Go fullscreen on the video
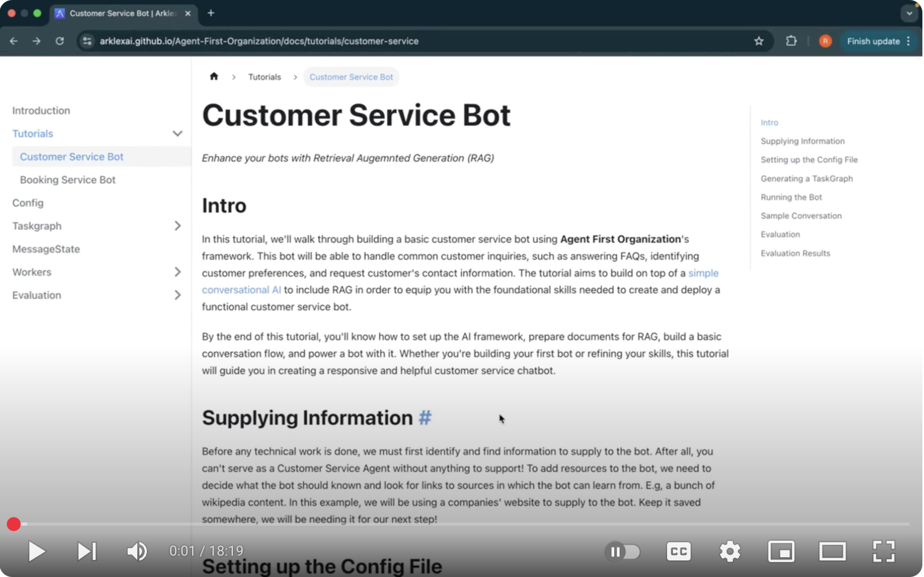Screen dimensions: 924x577 pyautogui.click(x=884, y=551)
